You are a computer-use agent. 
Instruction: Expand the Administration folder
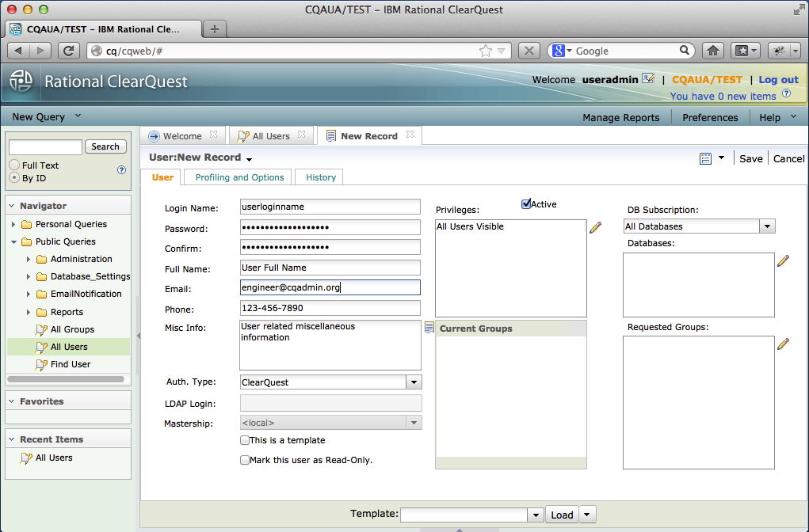29,260
